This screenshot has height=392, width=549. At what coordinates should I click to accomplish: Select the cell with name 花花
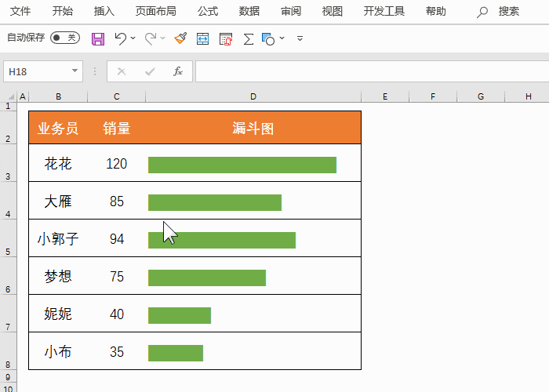click(58, 163)
